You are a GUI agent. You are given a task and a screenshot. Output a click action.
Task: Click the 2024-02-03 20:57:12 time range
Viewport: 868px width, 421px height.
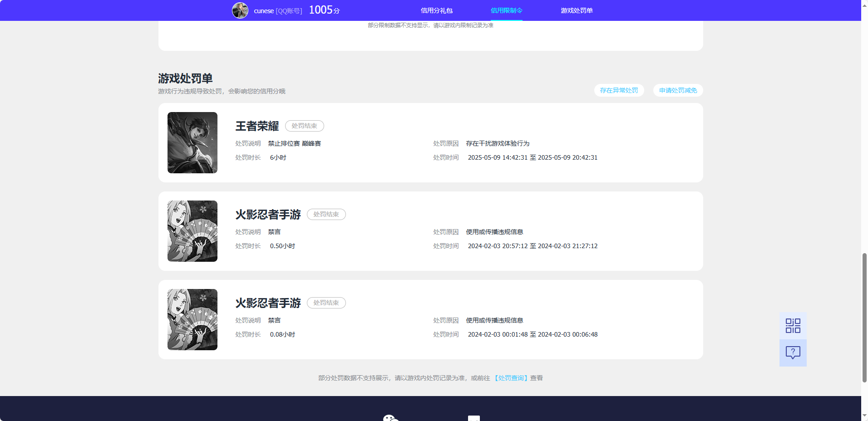[533, 246]
